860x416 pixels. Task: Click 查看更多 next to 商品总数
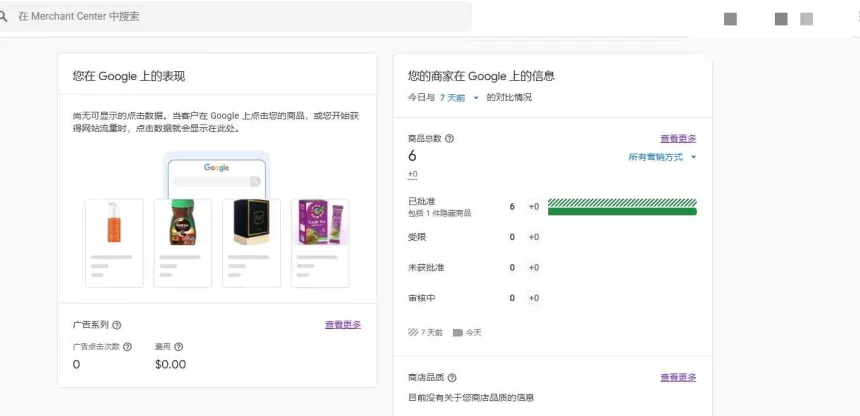click(x=678, y=139)
